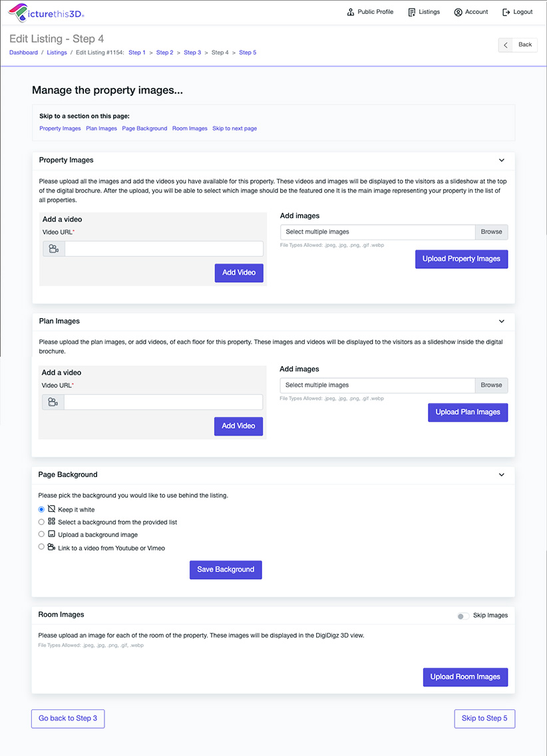This screenshot has height=756, width=547.
Task: Click the Public Profile icon in header
Action: point(351,12)
